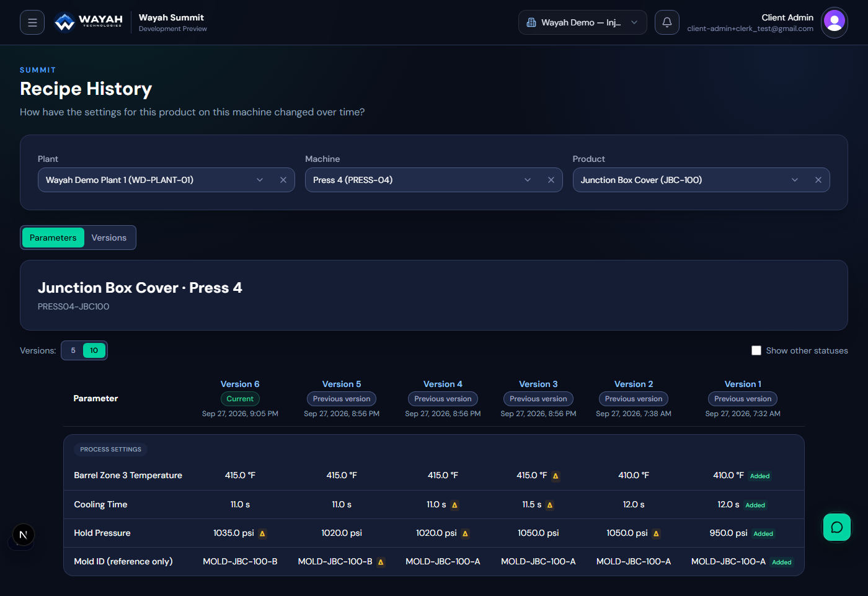Open the Version 1 column header

743,384
